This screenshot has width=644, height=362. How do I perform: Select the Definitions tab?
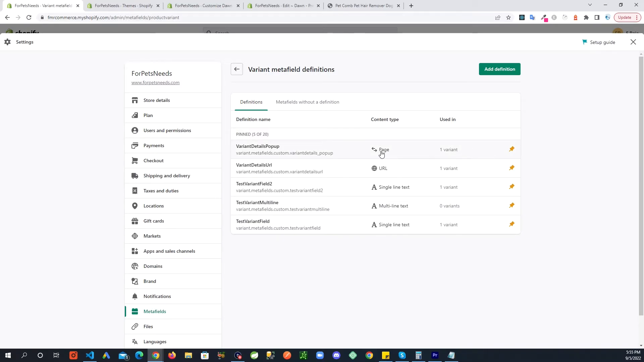[x=251, y=102]
